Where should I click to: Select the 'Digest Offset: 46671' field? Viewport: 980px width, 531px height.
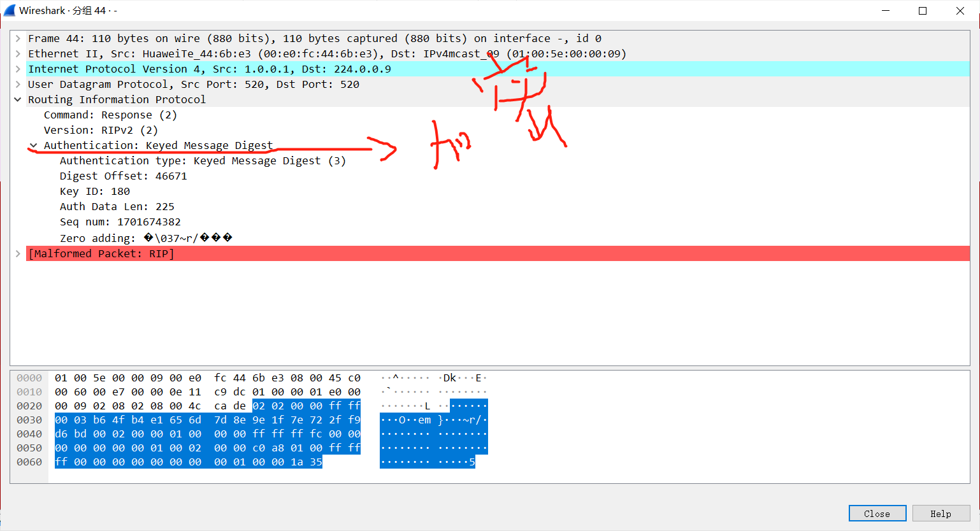click(124, 176)
